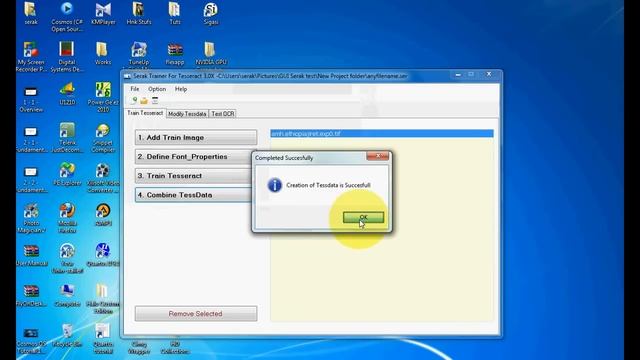Open the User Manual archive icon
The width and height of the screenshot is (640, 360).
31,255
